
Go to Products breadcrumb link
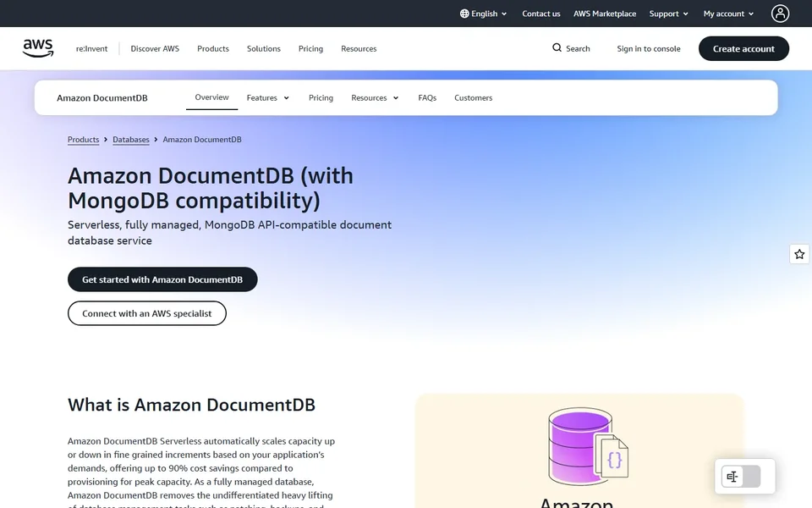click(x=84, y=140)
